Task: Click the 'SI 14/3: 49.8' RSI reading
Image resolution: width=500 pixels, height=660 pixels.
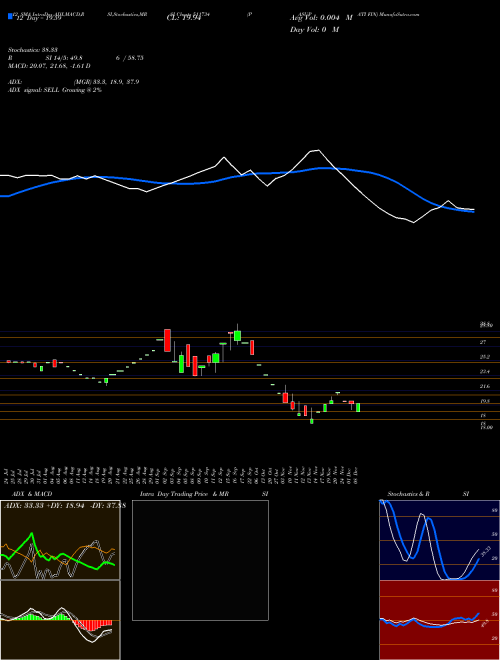Action: pos(64,58)
